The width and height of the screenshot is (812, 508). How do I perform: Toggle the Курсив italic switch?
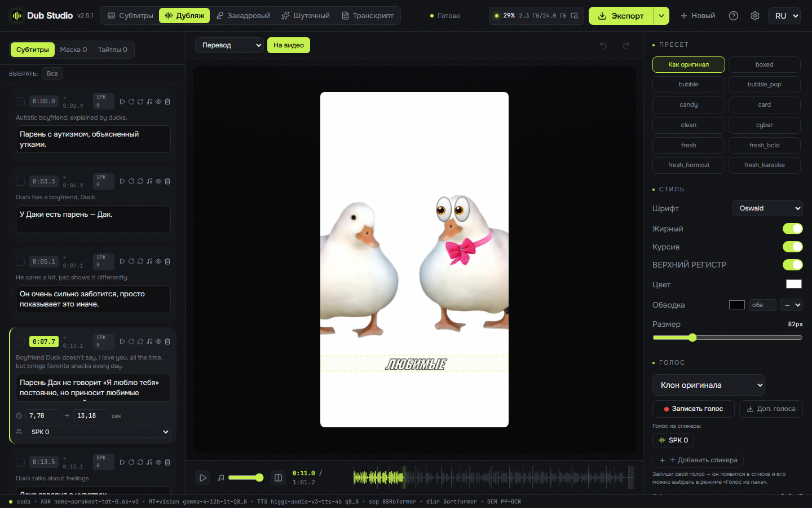(792, 247)
